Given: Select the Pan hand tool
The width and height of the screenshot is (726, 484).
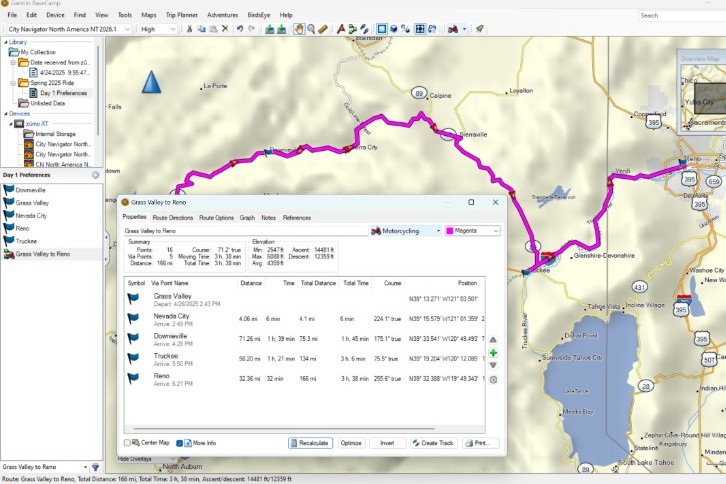Looking at the screenshot, I should (x=299, y=29).
